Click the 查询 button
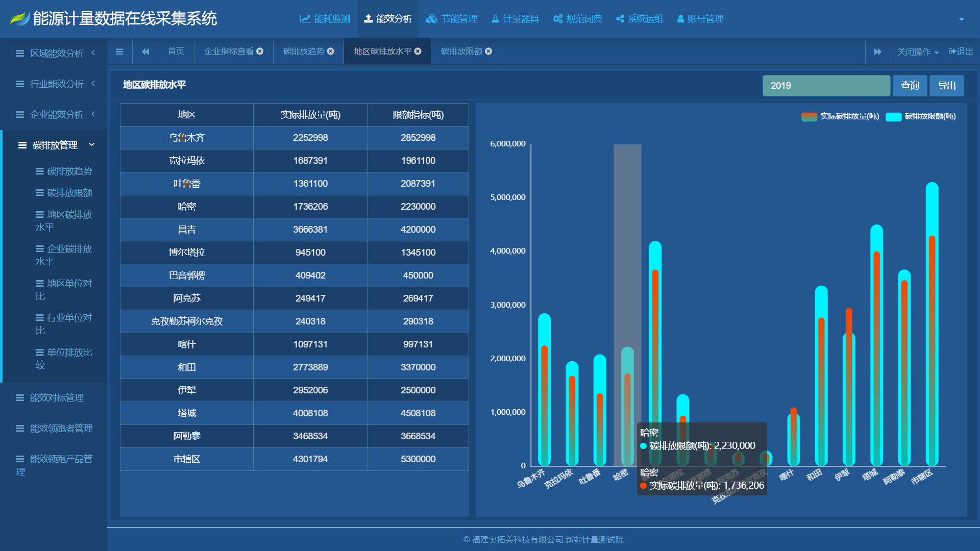Screen dimensions: 980x551 tap(910, 86)
